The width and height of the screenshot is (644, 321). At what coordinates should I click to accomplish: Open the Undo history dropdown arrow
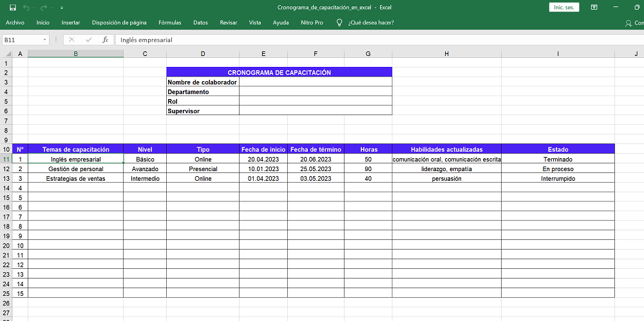(x=33, y=8)
